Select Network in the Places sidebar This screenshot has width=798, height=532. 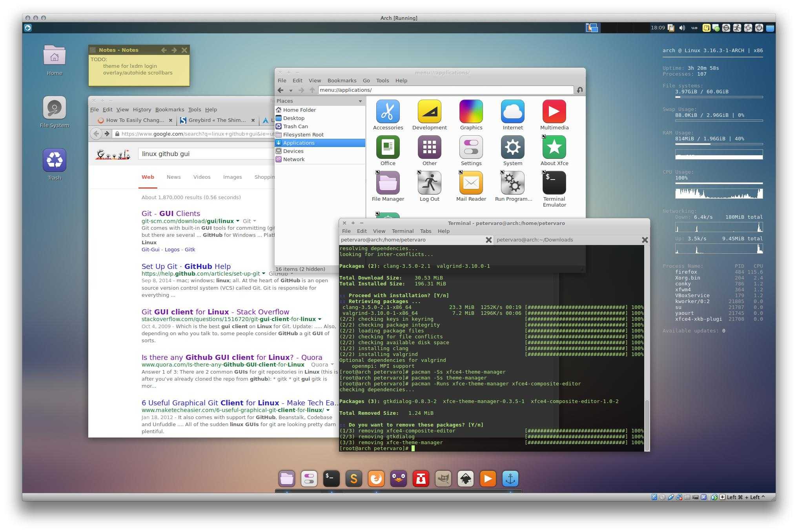click(x=320, y=160)
